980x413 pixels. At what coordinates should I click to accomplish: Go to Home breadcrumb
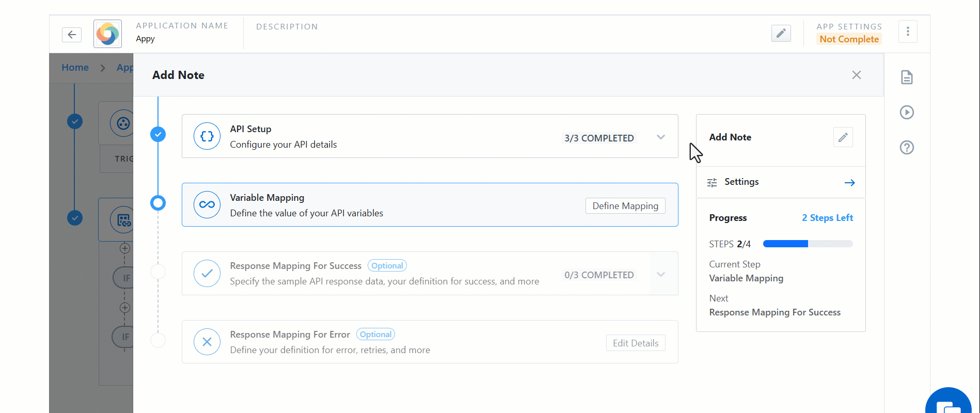[x=75, y=68]
